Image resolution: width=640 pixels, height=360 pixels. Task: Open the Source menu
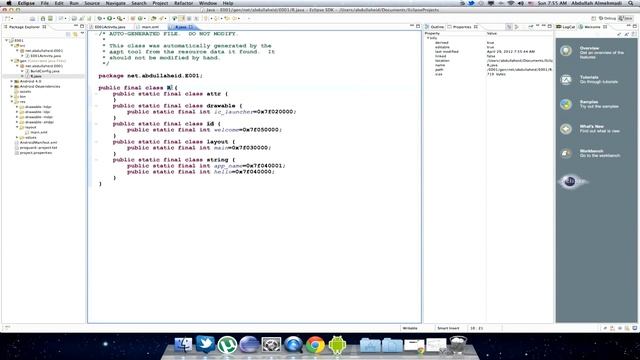click(92, 3)
